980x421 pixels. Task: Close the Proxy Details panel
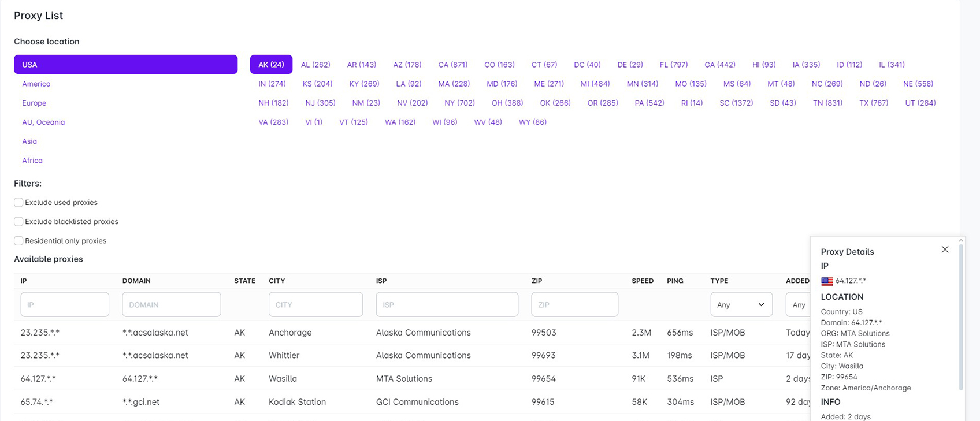945,249
